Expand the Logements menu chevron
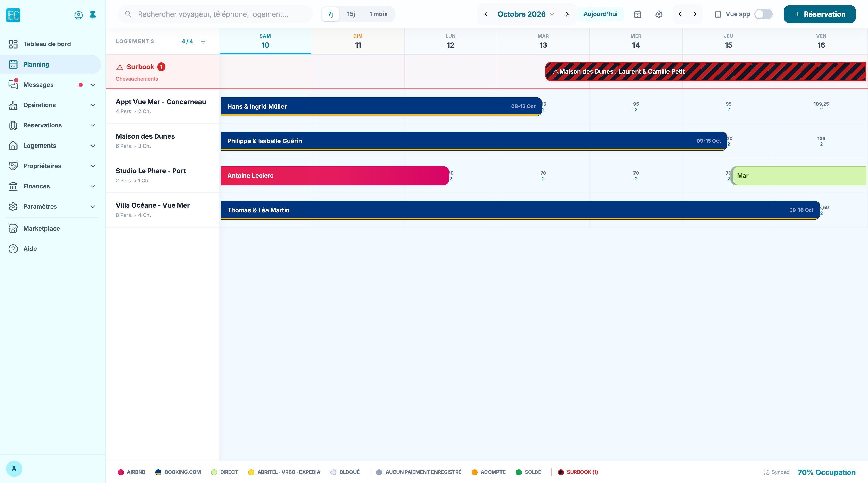The image size is (868, 483). click(93, 146)
